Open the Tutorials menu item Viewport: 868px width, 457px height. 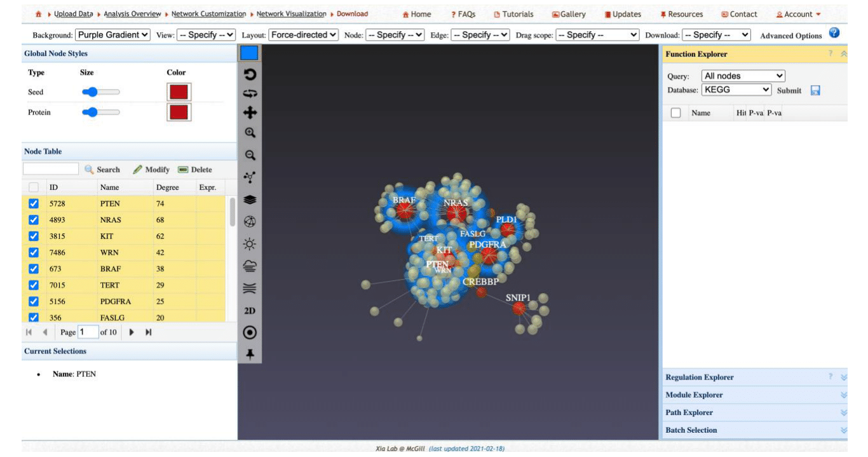pyautogui.click(x=513, y=14)
